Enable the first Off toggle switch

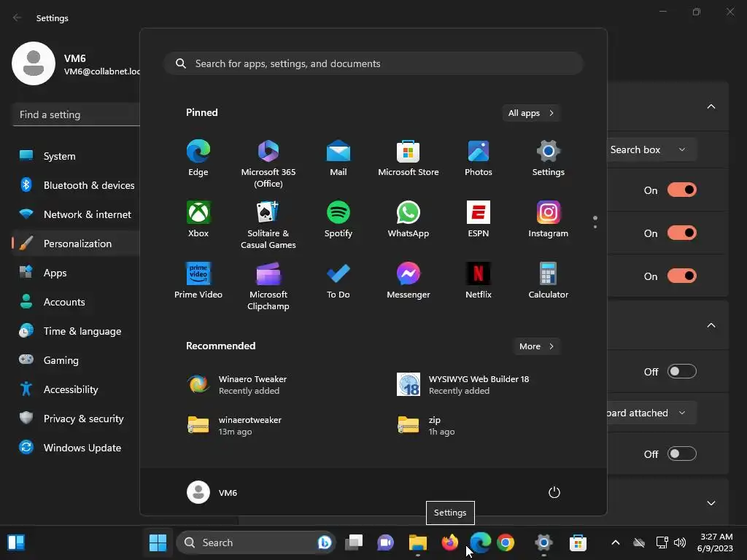tap(682, 371)
